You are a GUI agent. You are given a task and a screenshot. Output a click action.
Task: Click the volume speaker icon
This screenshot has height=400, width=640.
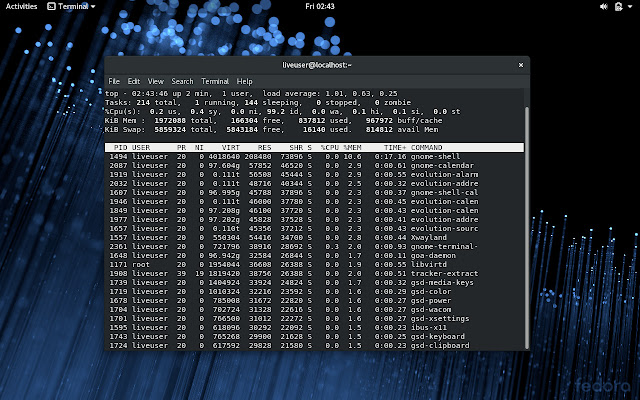(604, 6)
